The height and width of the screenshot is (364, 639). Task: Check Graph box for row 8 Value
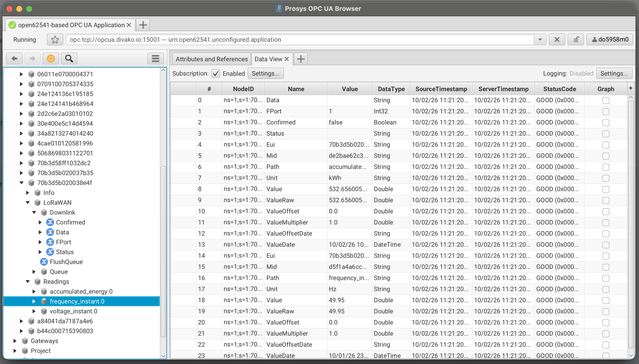[606, 189]
